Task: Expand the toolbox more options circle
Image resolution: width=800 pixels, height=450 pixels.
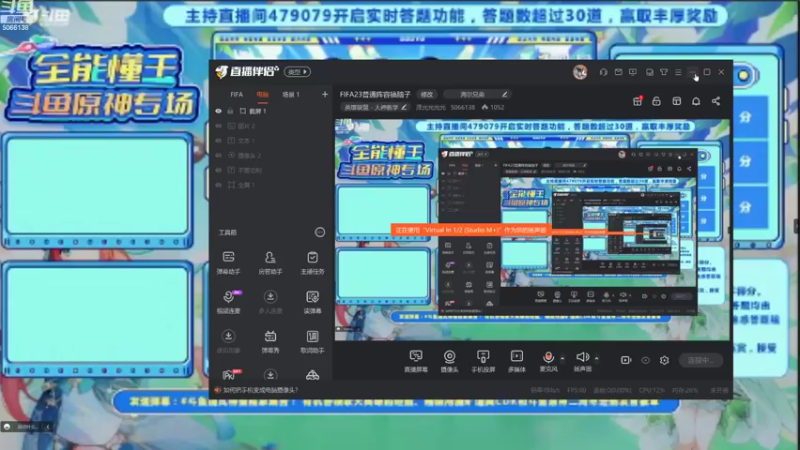Action: pyautogui.click(x=320, y=232)
